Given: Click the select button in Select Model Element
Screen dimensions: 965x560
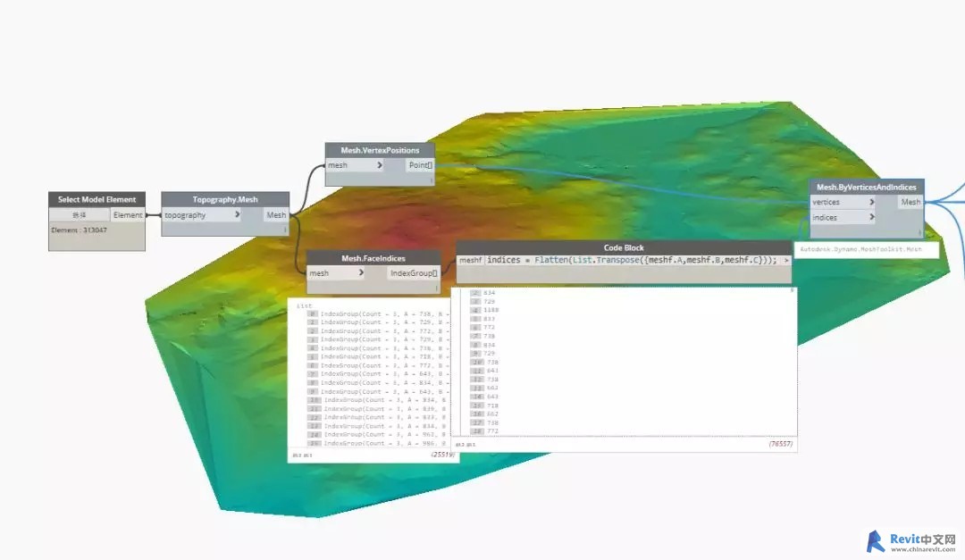Looking at the screenshot, I should (79, 215).
